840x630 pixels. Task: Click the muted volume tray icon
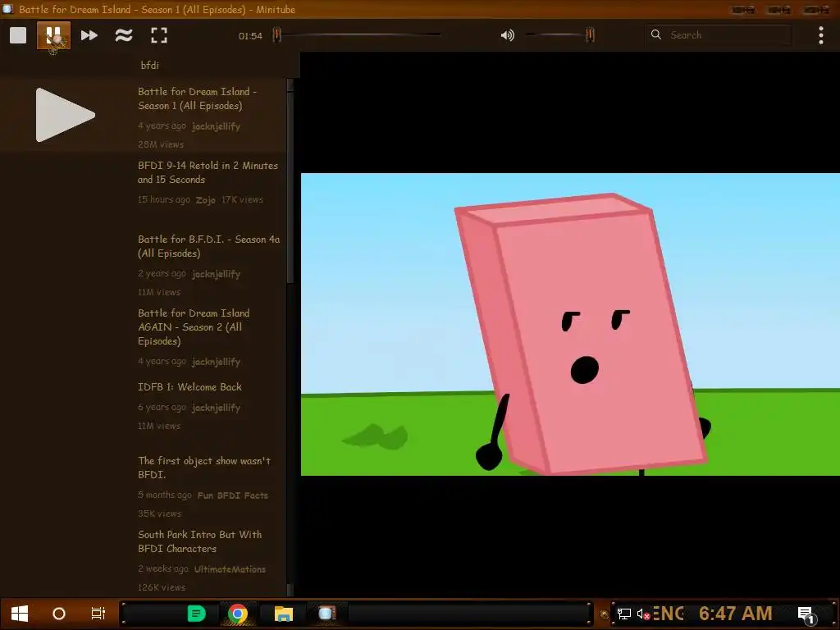(x=643, y=614)
